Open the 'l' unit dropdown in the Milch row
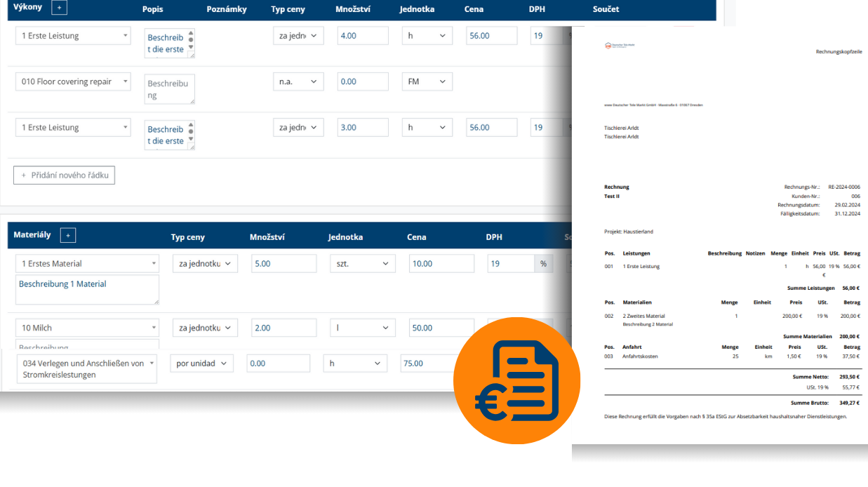This screenshot has height=487, width=868. (x=363, y=328)
